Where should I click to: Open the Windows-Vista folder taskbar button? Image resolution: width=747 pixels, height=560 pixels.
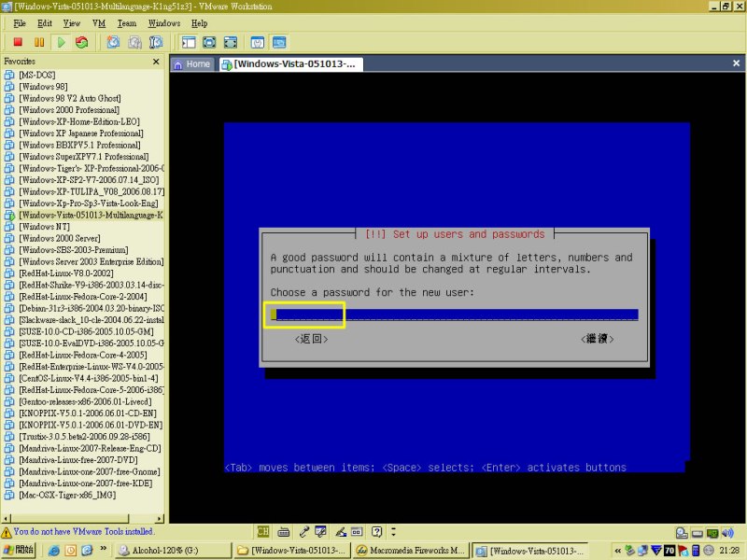[292, 550]
